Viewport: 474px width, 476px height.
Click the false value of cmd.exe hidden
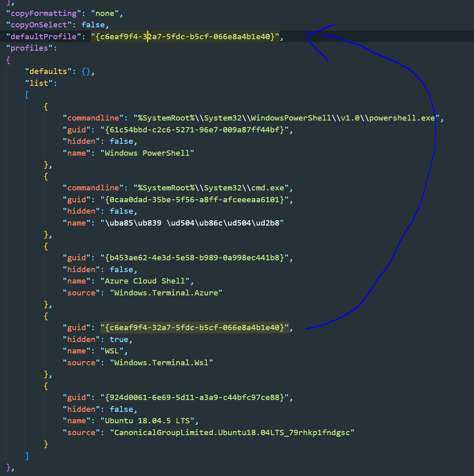point(121,211)
